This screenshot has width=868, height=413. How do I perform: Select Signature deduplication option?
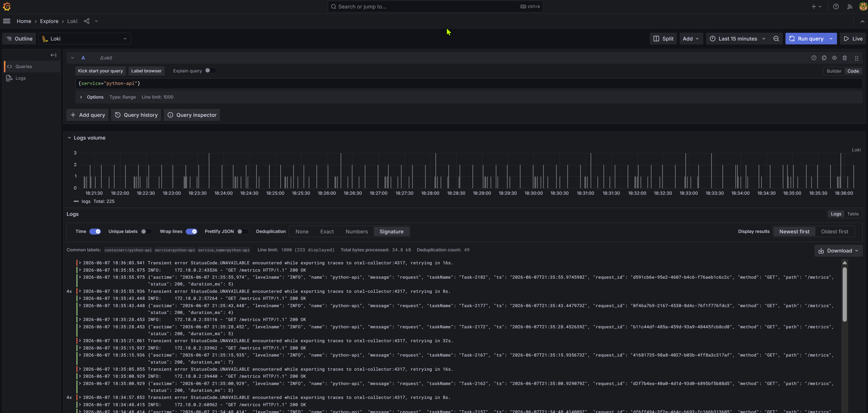coord(392,232)
